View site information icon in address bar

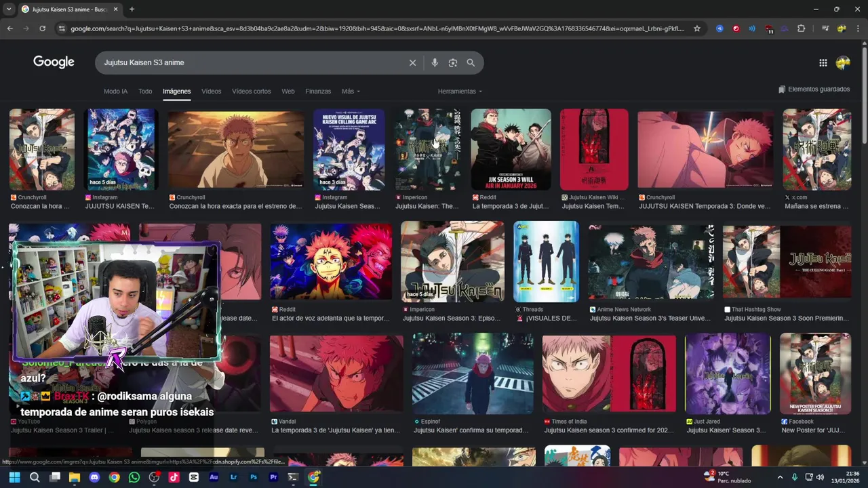(62, 28)
